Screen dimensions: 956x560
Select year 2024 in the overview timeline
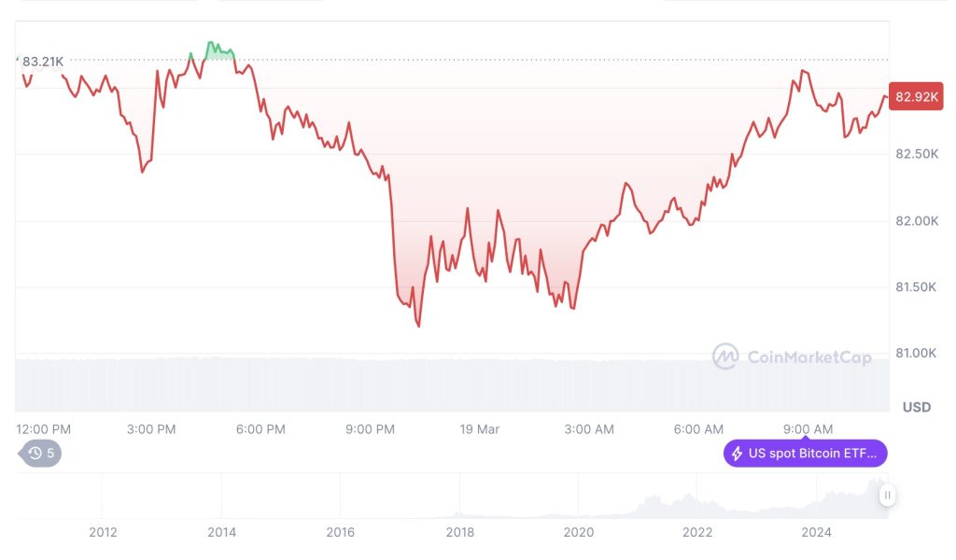[816, 533]
